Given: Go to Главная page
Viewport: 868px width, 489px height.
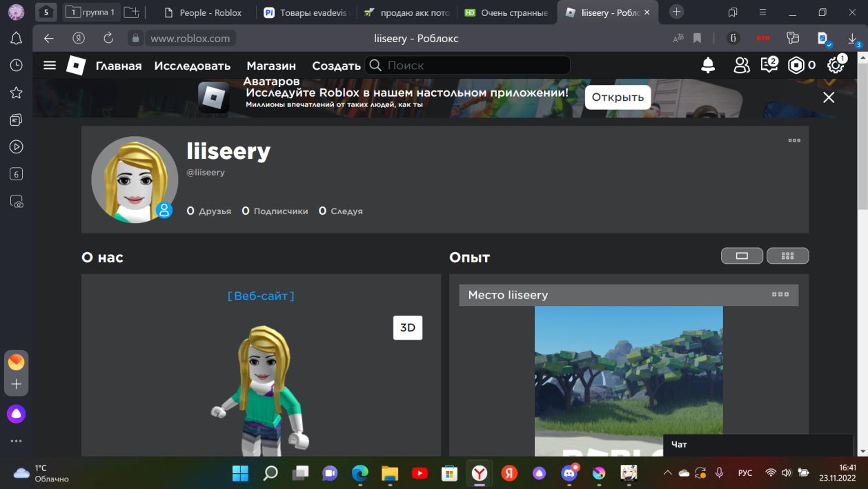Looking at the screenshot, I should pos(119,66).
